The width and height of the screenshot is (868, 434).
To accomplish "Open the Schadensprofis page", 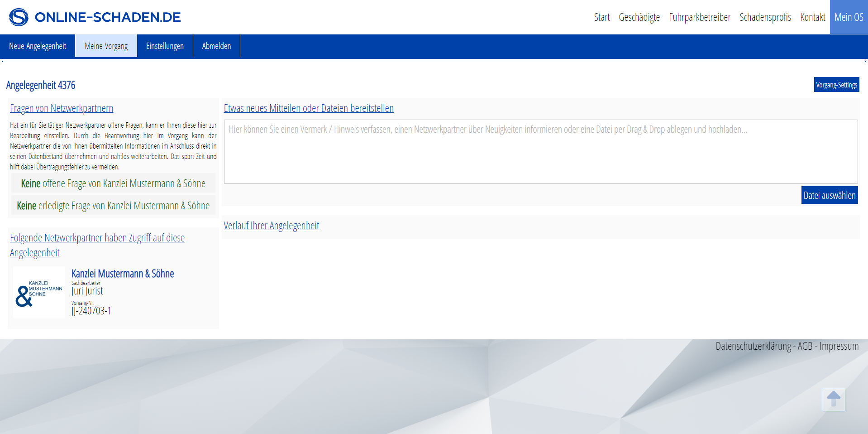I will (x=765, y=17).
